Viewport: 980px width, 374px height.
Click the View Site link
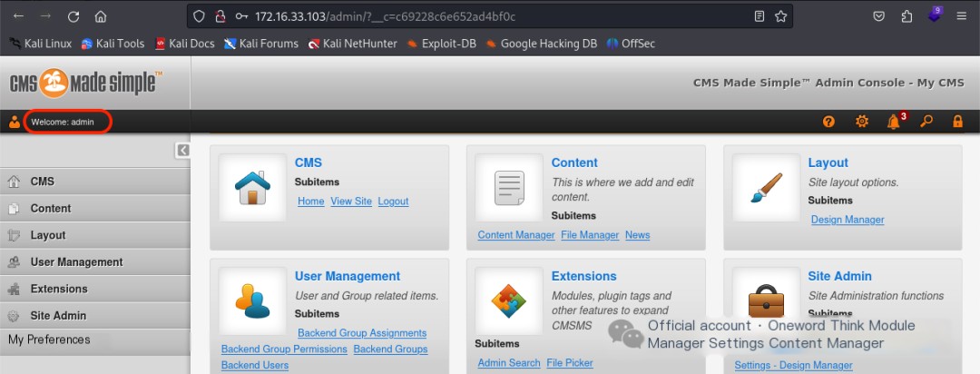351,202
